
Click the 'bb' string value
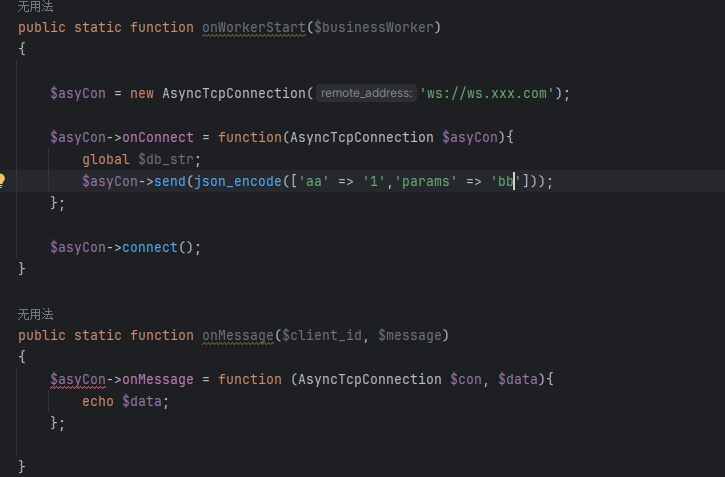(x=506, y=181)
